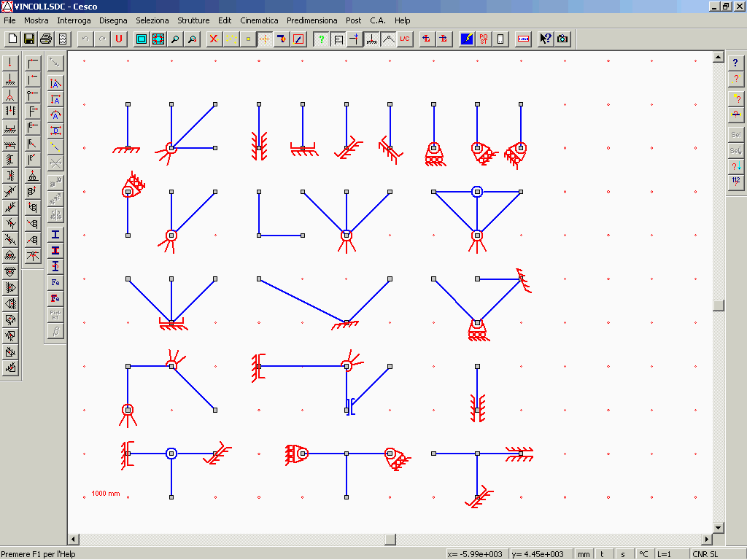Image resolution: width=747 pixels, height=560 pixels.
Task: Click the blue I-beam section icon
Action: click(55, 235)
